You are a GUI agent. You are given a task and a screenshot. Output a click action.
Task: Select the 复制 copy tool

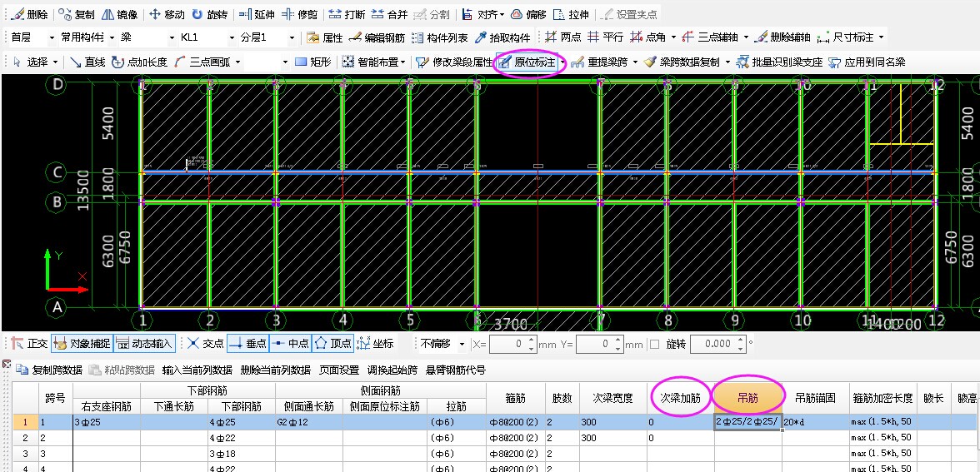coord(77,14)
